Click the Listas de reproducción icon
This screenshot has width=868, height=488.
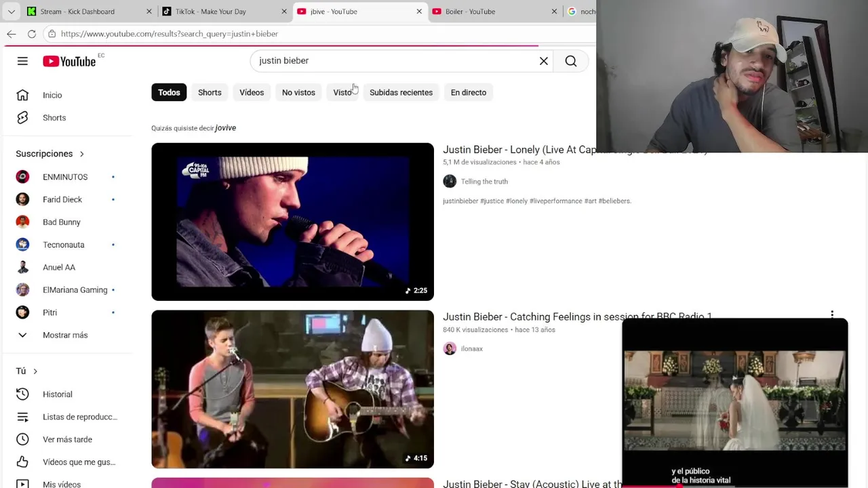(x=22, y=417)
